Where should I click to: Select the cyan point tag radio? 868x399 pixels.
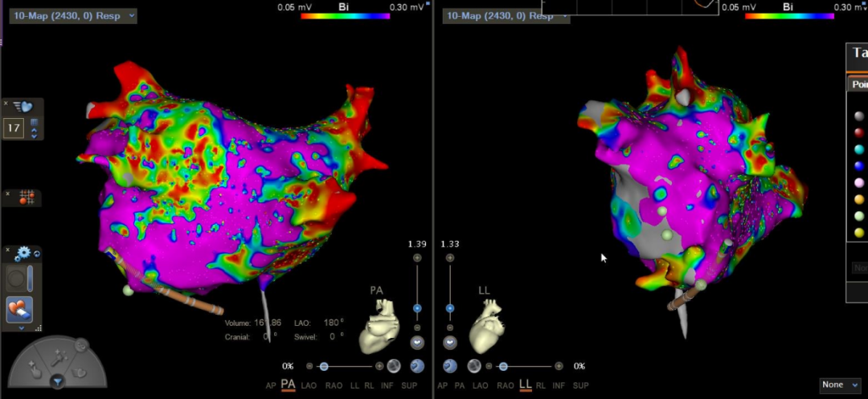click(859, 149)
